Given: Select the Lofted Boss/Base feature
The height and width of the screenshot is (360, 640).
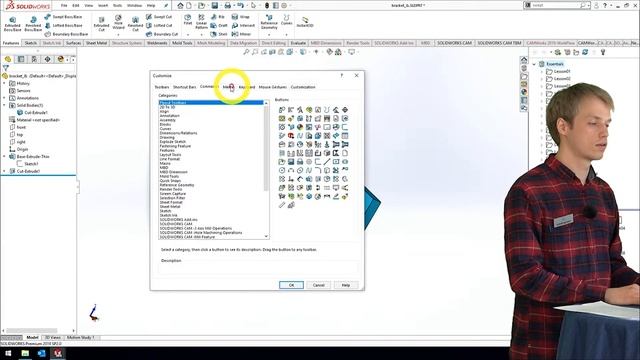Looking at the screenshot, I should pyautogui.click(x=63, y=25).
